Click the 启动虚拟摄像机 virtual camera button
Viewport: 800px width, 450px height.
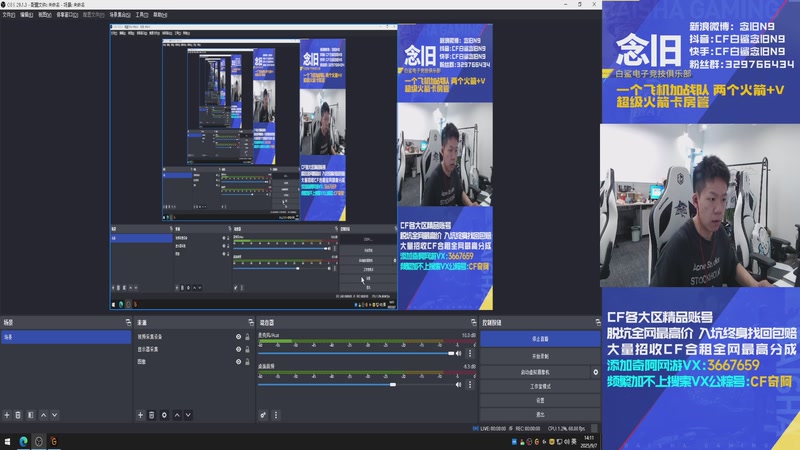tap(535, 372)
